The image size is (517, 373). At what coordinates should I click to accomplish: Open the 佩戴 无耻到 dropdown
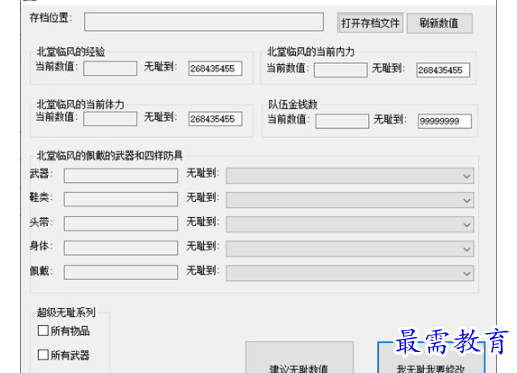pyautogui.click(x=350, y=273)
